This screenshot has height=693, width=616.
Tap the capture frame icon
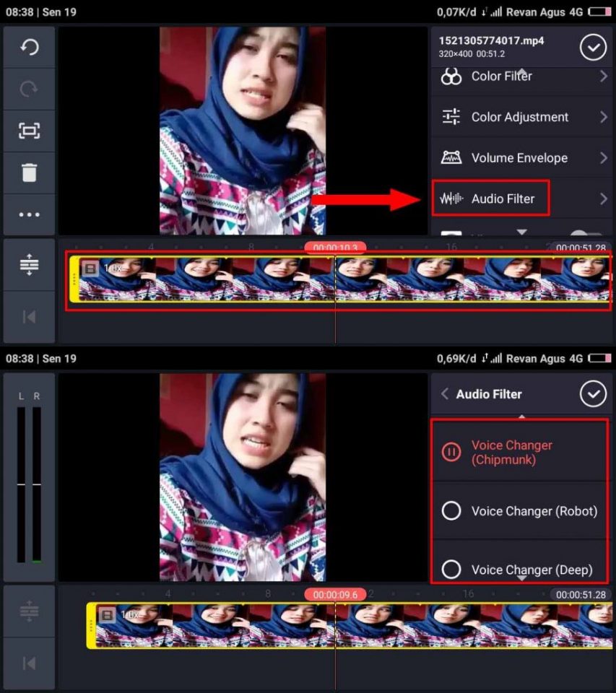tap(29, 131)
